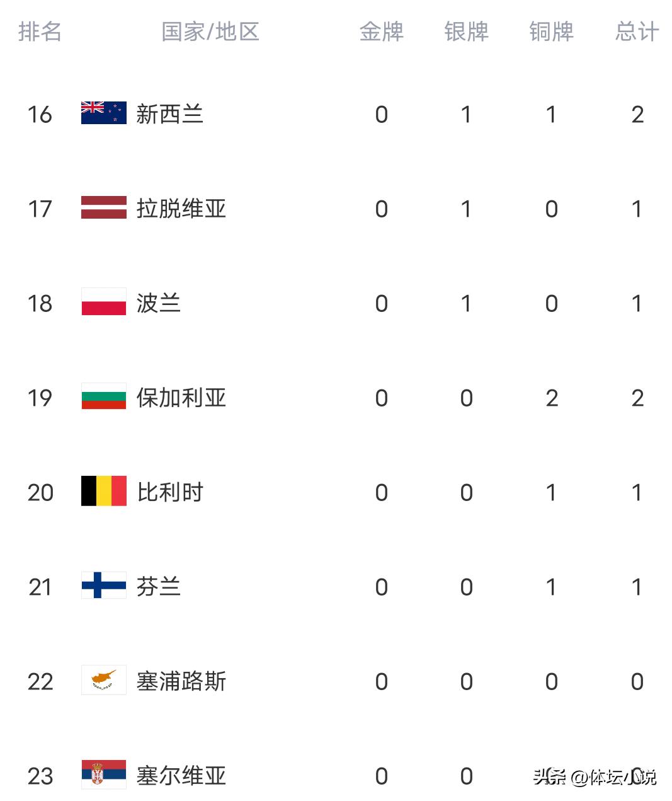Click the Cyprus flag icon

tap(103, 681)
